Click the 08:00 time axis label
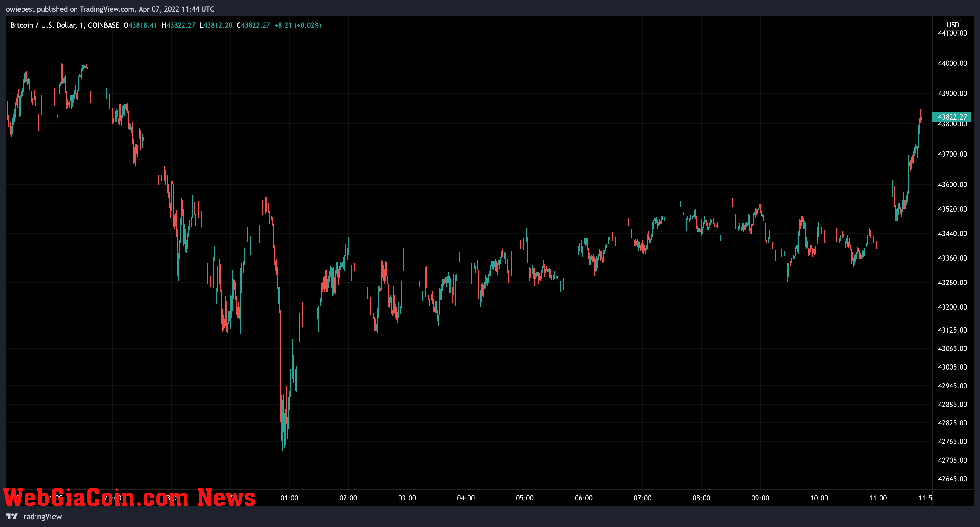The width and height of the screenshot is (980, 527). point(701,498)
